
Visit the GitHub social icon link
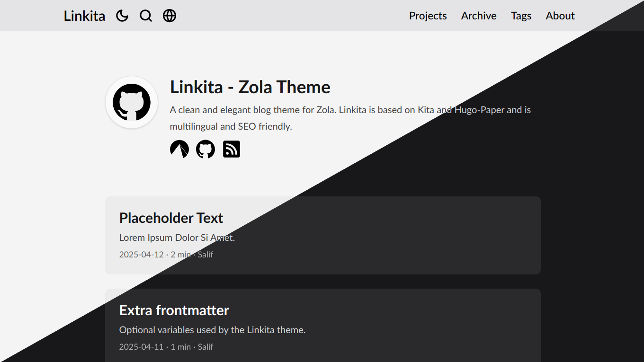206,150
